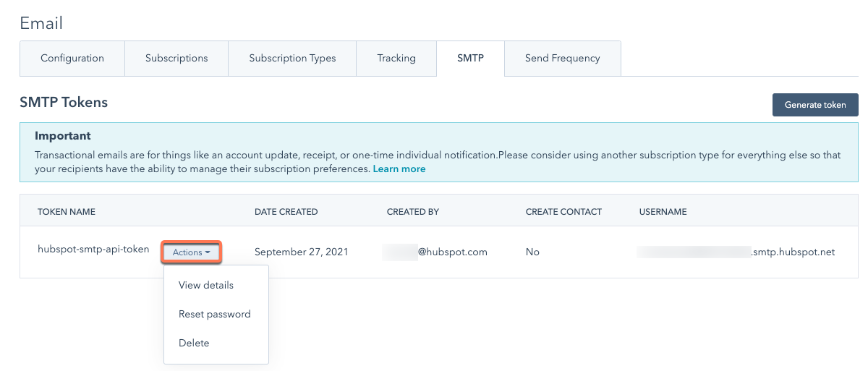This screenshot has height=371, width=868.
Task: Switch to the Subscriptions tab
Action: point(176,58)
